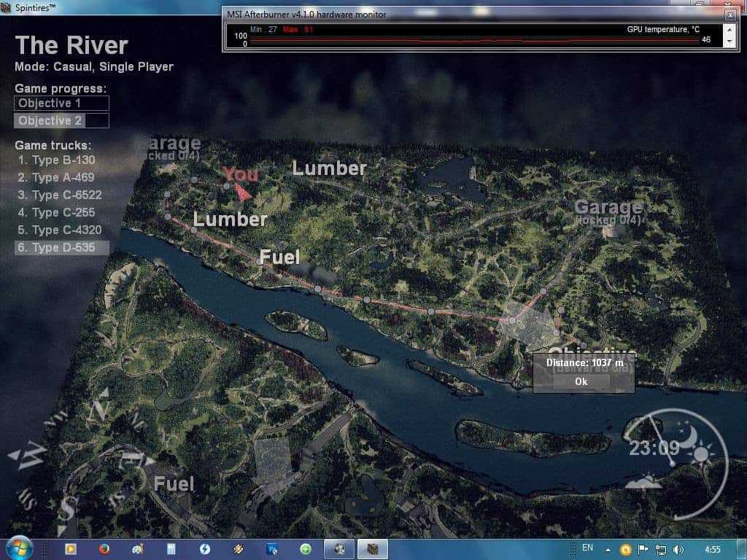Click the sun icon on the time dial
Screen dimensions: 747x560
click(701, 455)
